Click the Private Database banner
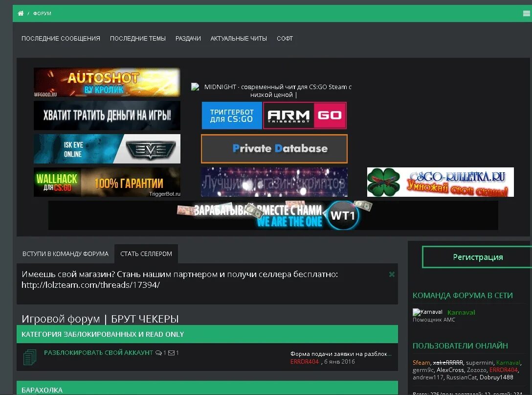The width and height of the screenshot is (532, 395). 274,149
